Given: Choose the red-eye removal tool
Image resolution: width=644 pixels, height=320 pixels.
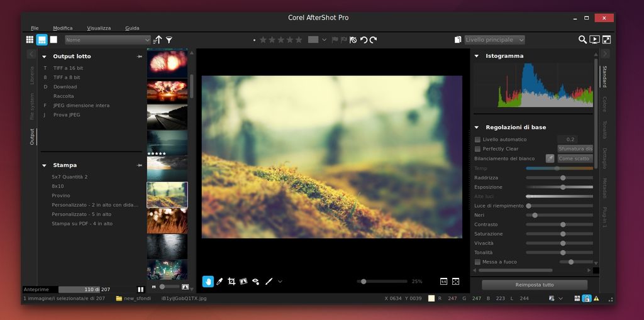Looking at the screenshot, I should pyautogui.click(x=255, y=282).
